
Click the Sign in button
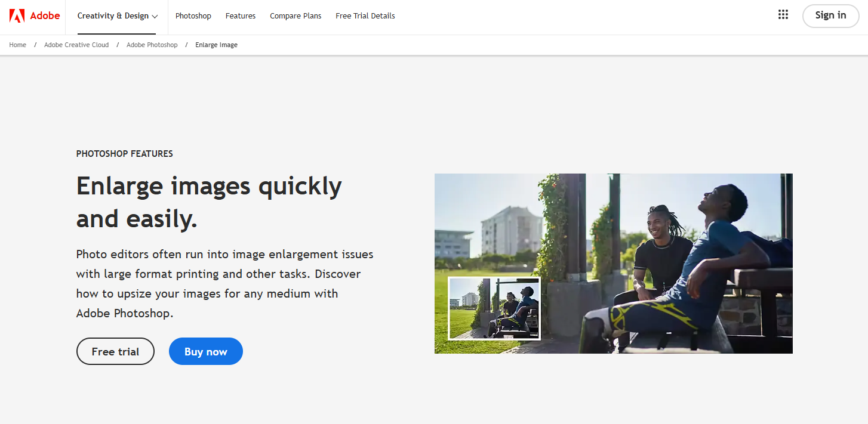click(x=830, y=16)
